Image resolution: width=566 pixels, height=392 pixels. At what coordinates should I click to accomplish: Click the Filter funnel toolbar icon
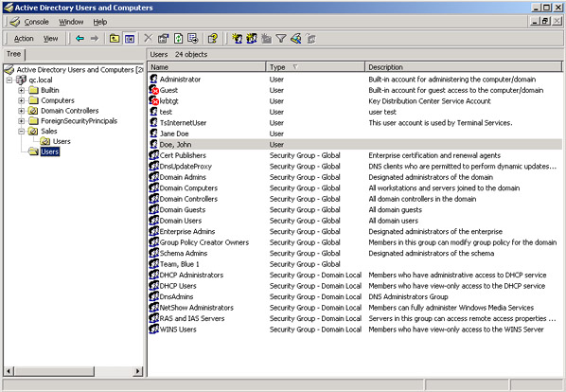(281, 38)
